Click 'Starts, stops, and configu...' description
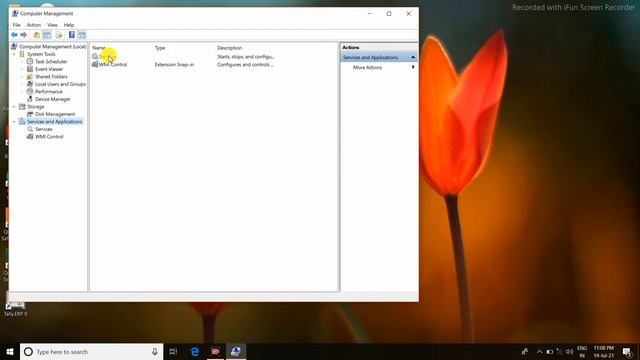The height and width of the screenshot is (360, 640). point(246,57)
